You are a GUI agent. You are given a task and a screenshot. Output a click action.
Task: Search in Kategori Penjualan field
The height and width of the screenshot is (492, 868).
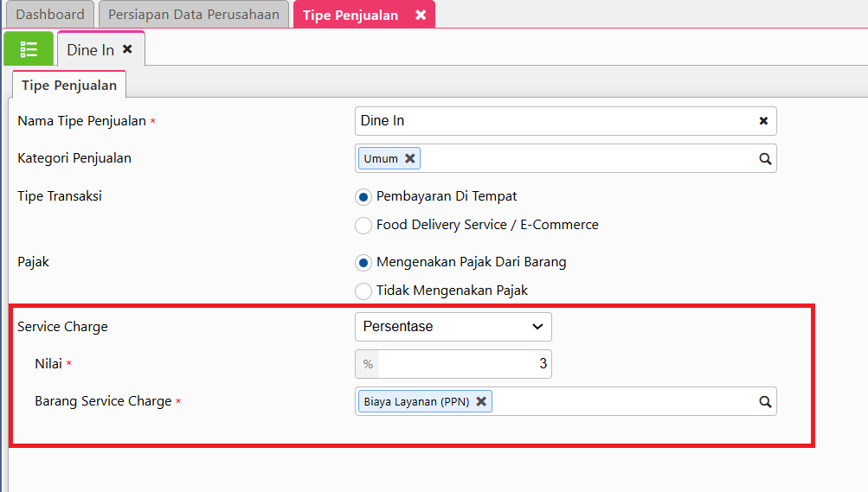(x=765, y=158)
